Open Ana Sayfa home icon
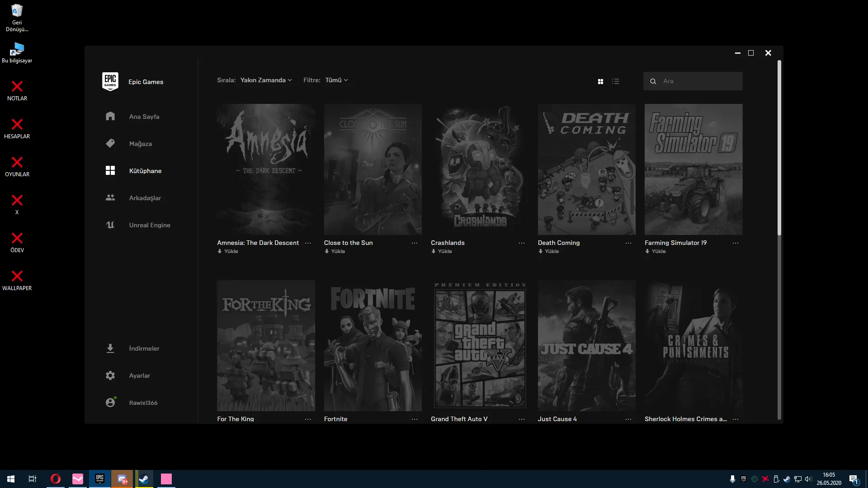This screenshot has width=868, height=488. pyautogui.click(x=110, y=116)
